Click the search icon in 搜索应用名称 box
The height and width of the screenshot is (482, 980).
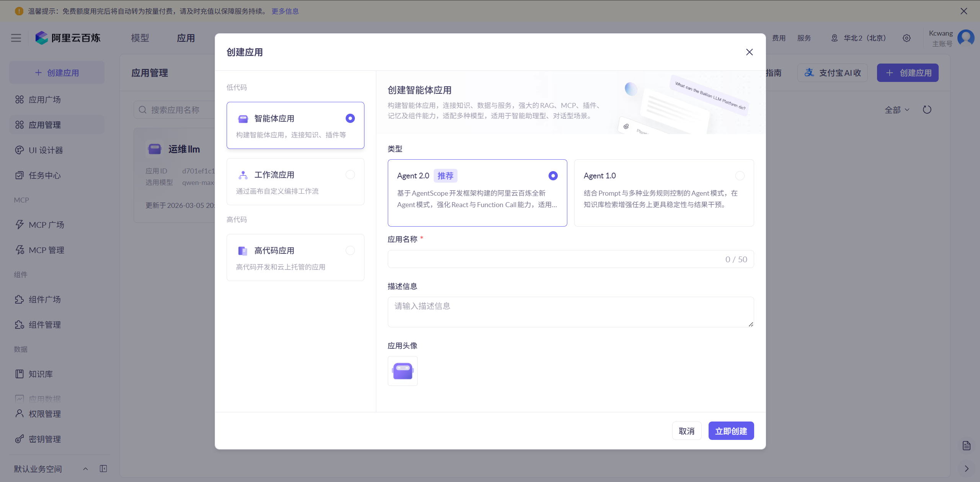143,110
